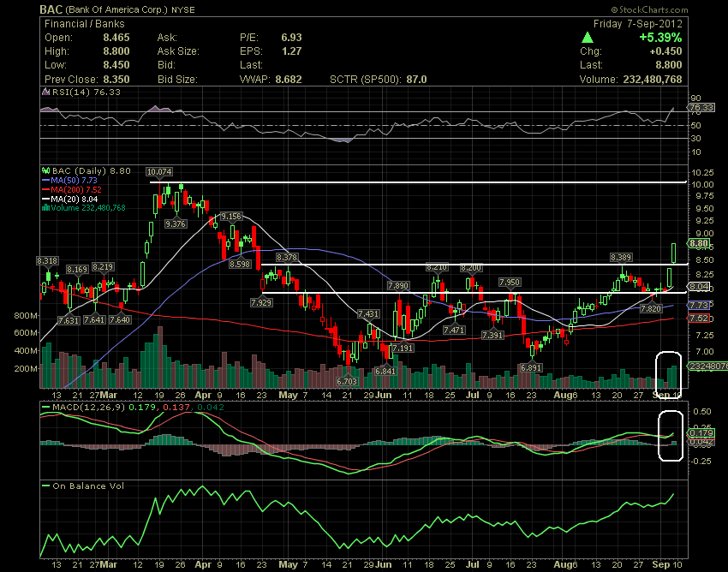Click the 8.210 price label

click(437, 267)
